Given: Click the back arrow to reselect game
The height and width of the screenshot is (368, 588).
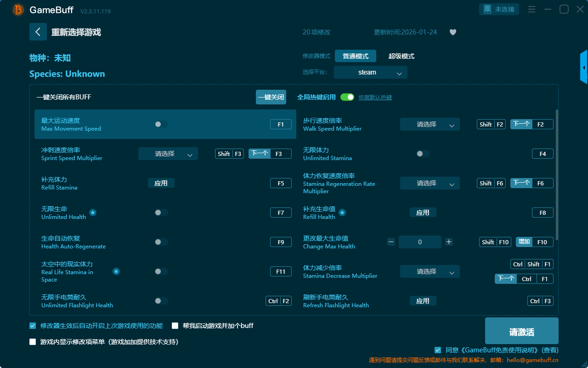Looking at the screenshot, I should point(38,32).
